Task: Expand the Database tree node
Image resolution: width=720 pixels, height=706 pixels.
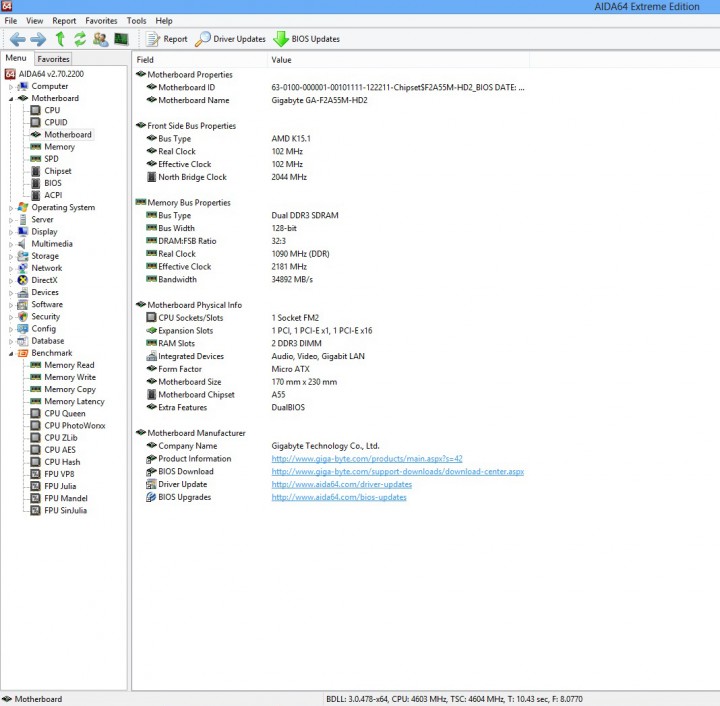Action: 11,341
